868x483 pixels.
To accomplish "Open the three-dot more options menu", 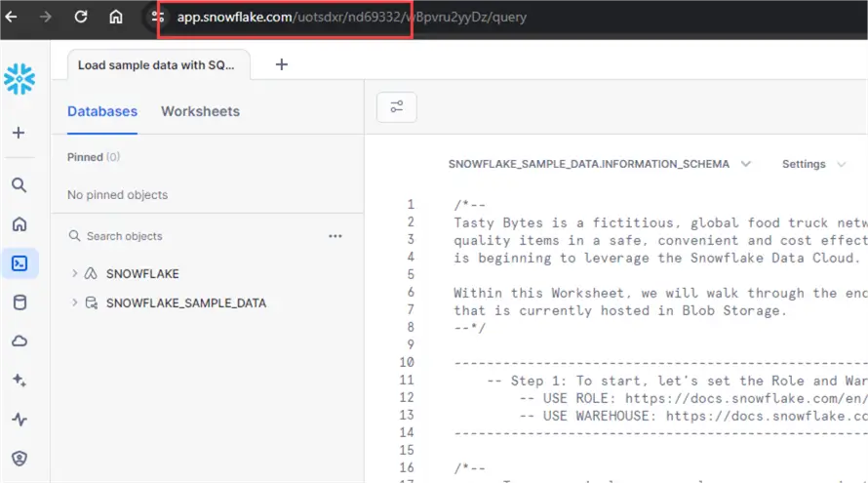I will coord(335,236).
